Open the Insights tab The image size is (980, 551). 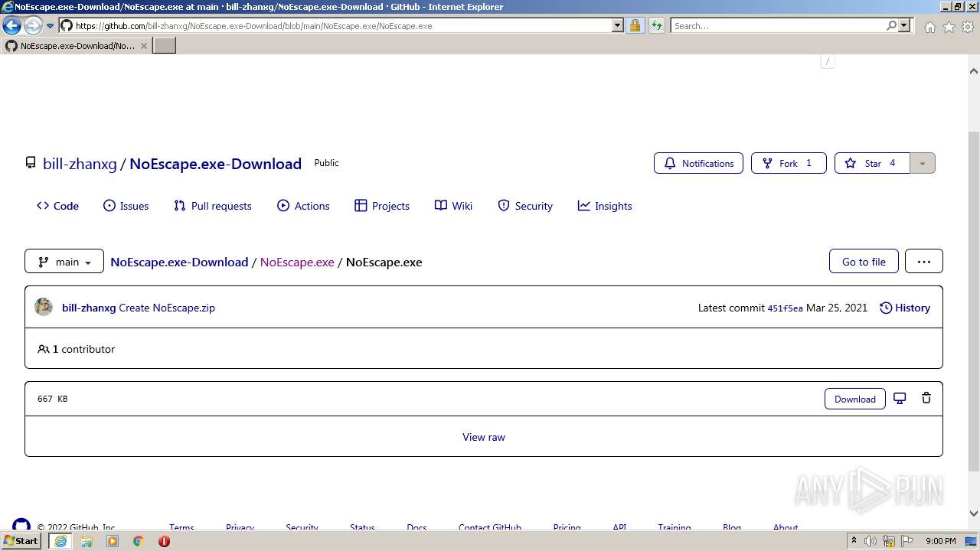coord(605,206)
